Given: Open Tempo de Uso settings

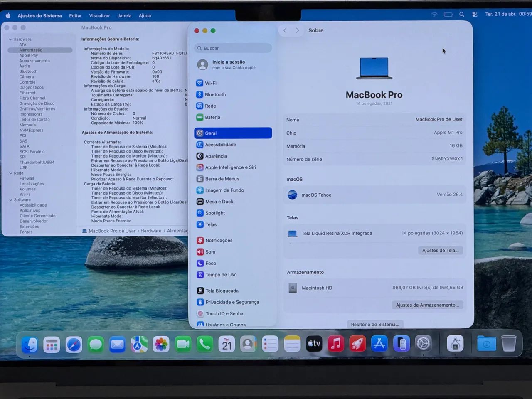Looking at the screenshot, I should click(x=233, y=275).
